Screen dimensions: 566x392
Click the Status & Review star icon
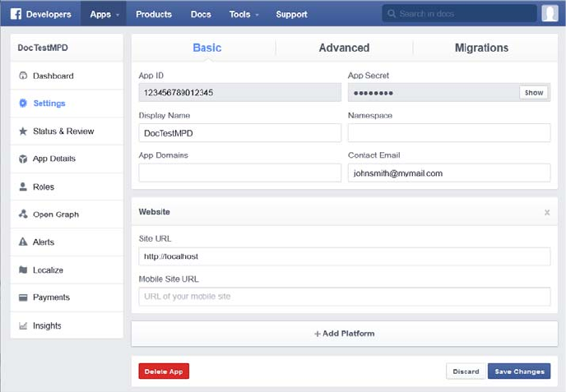(x=23, y=131)
